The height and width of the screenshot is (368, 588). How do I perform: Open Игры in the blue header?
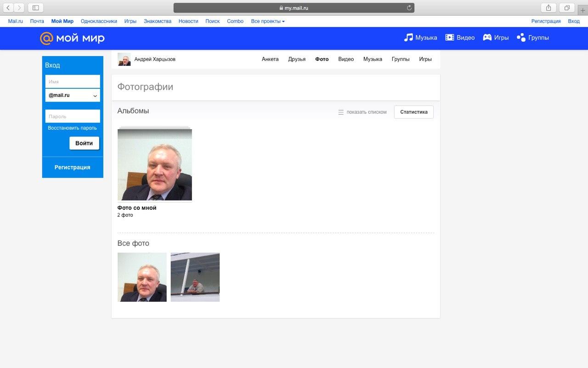click(x=496, y=38)
